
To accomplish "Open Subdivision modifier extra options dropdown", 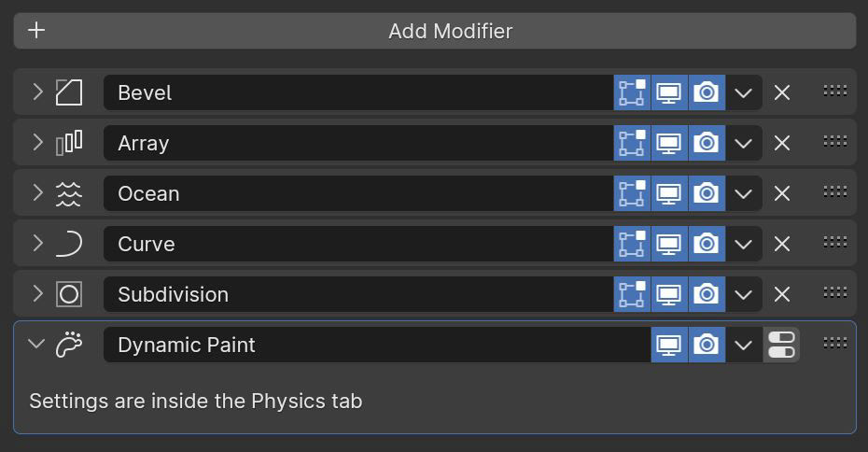I will click(x=744, y=294).
